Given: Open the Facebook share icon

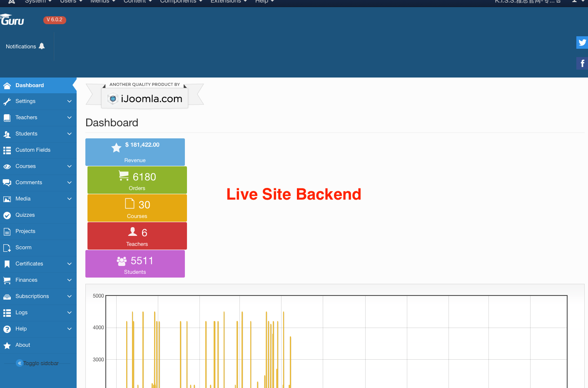Looking at the screenshot, I should pyautogui.click(x=582, y=63).
